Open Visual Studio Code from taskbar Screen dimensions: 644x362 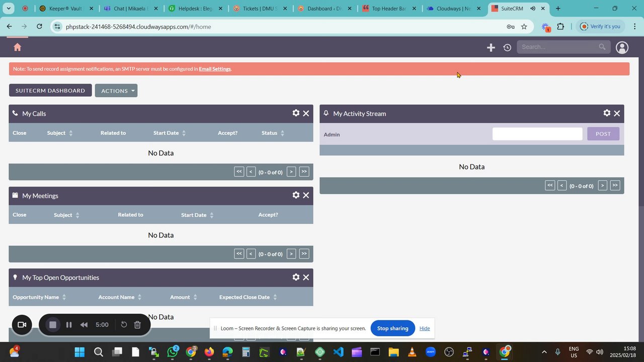click(x=338, y=352)
